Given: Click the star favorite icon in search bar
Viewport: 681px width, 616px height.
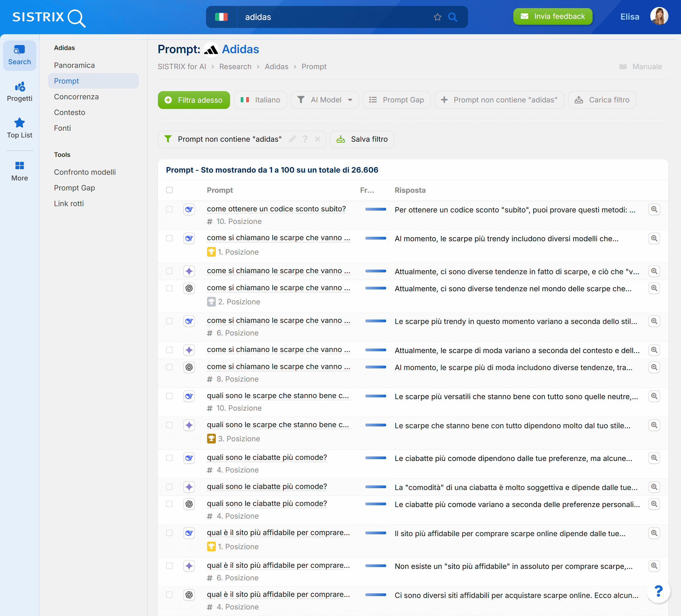Looking at the screenshot, I should [x=437, y=17].
